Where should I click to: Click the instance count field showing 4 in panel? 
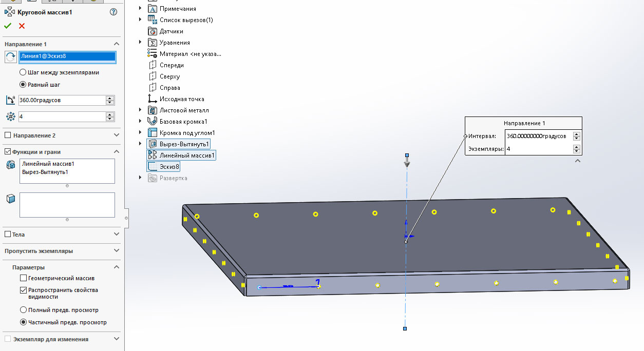[x=61, y=116]
